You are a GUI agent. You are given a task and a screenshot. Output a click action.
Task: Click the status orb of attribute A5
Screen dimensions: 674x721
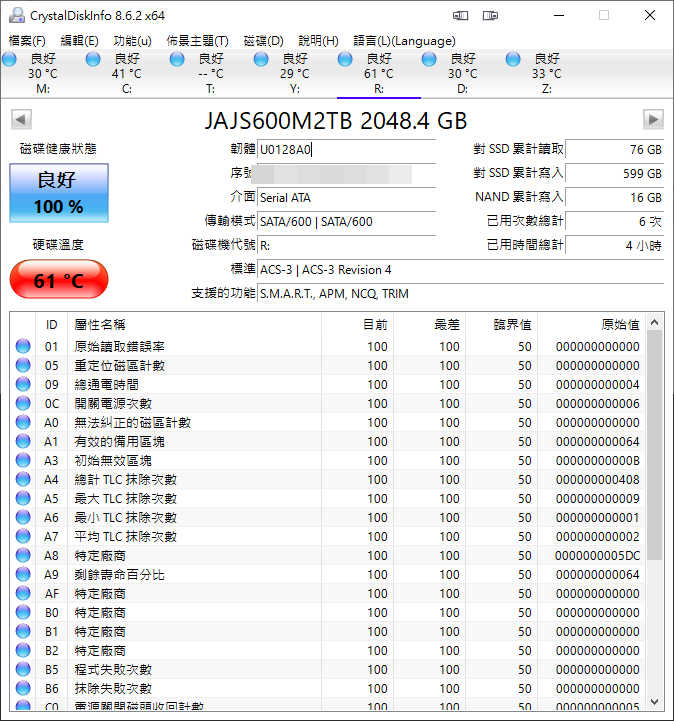23,498
